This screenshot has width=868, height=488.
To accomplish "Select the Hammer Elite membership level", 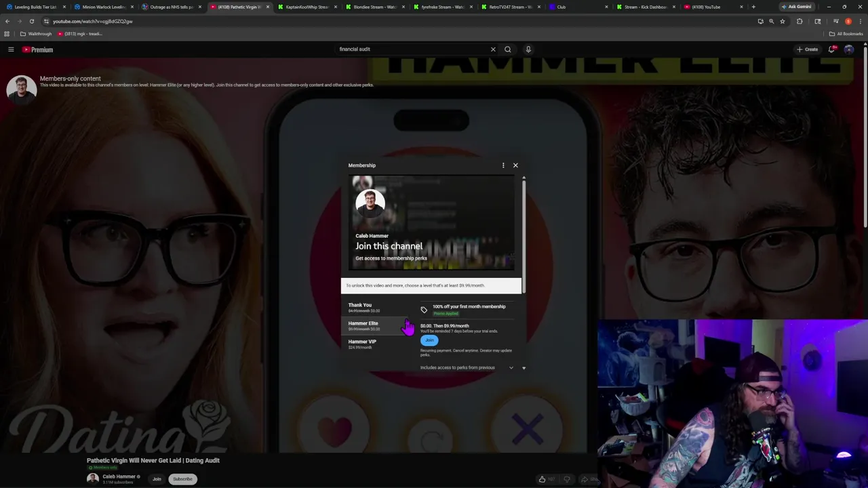I will pos(376,326).
